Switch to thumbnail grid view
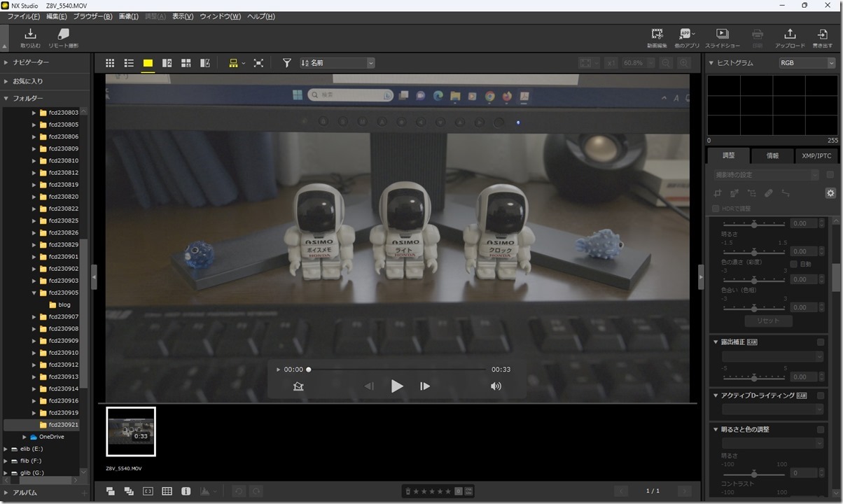The width and height of the screenshot is (843, 504). point(110,63)
